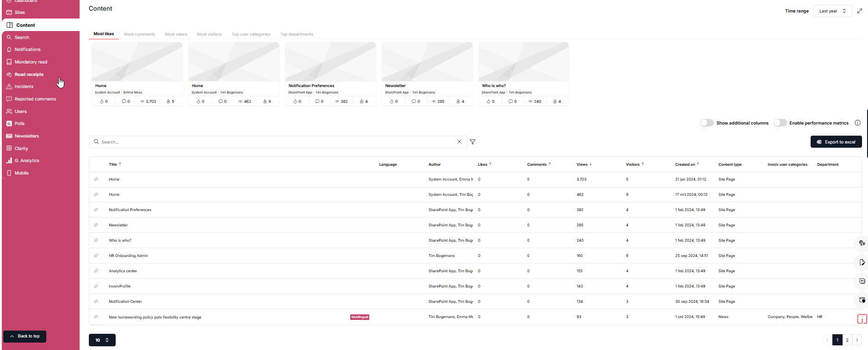Image resolution: width=868 pixels, height=350 pixels.
Task: Toggle Show additional columns switch
Action: [707, 123]
